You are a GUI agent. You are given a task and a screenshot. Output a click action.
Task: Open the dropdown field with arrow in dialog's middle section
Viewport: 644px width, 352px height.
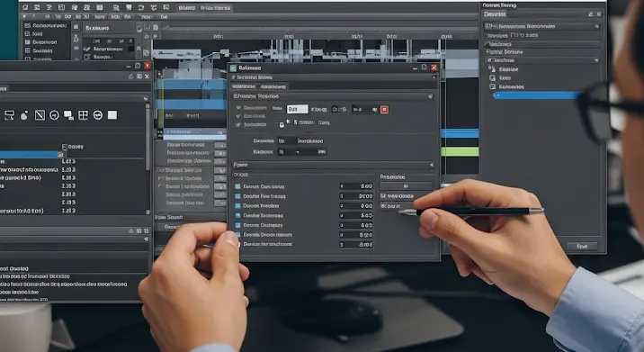[302, 152]
